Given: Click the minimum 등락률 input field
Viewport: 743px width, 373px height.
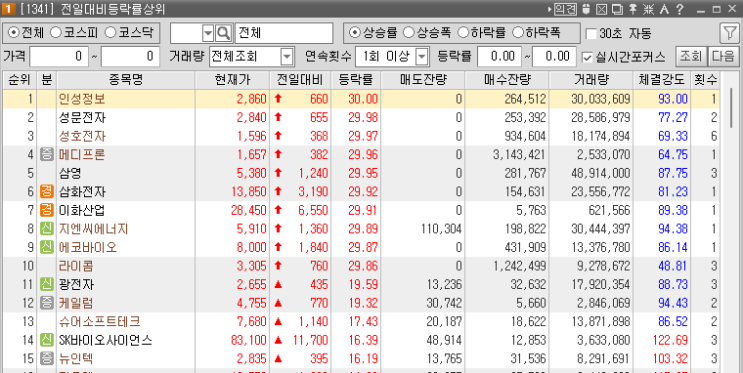Looking at the screenshot, I should click(x=499, y=57).
